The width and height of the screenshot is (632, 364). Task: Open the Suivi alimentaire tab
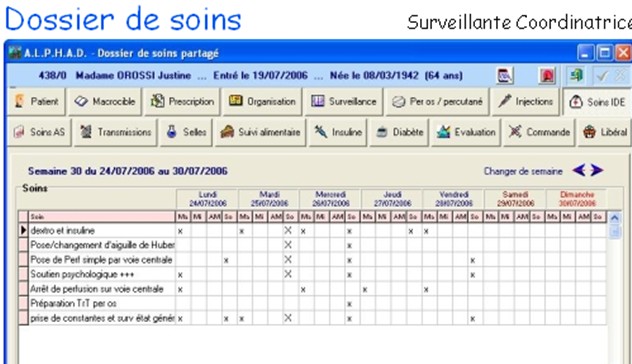260,132
